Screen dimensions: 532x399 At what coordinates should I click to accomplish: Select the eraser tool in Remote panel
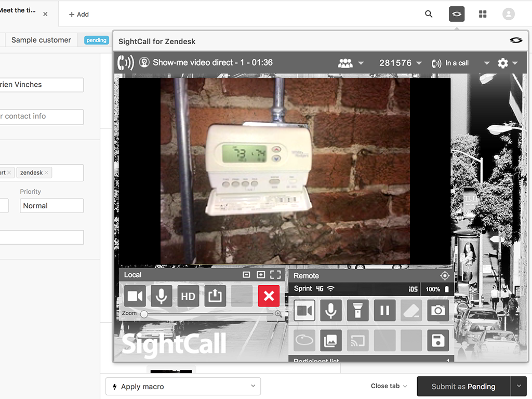[x=411, y=311]
